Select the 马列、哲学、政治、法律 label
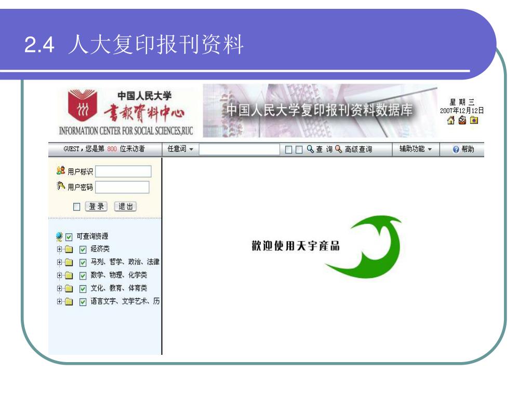532x399 pixels. (125, 262)
